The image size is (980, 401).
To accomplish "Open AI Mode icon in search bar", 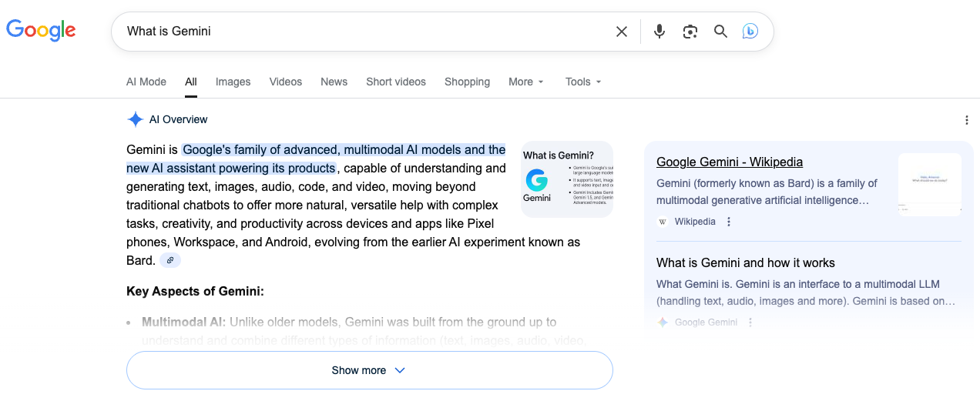I will point(750,32).
